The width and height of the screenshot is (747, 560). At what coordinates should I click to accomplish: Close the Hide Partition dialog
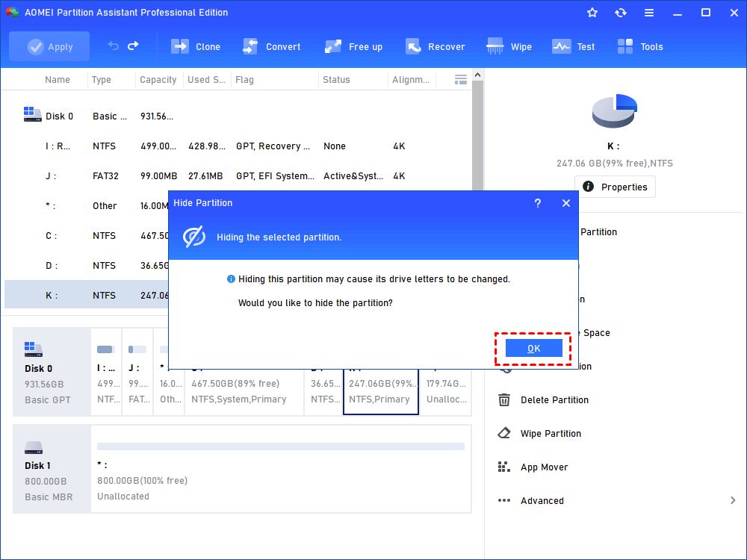[566, 203]
